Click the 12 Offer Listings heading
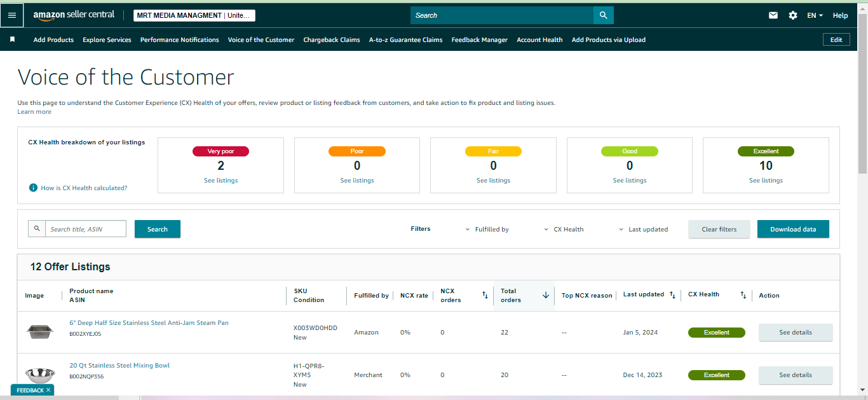Image resolution: width=868 pixels, height=400 pixels. pyautogui.click(x=70, y=266)
